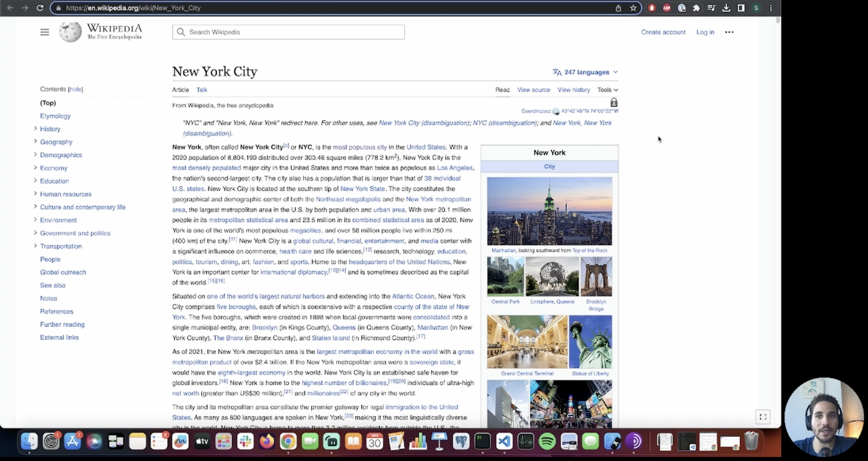Open the Brooklyn Bridge caption link
Viewport: 868px width, 461px height.
tap(596, 305)
